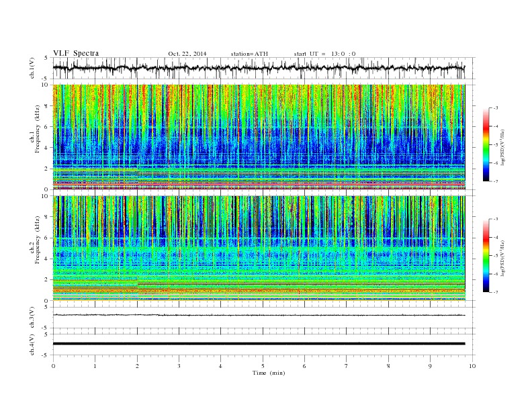Click the "10" tick on the time axis

472,366
